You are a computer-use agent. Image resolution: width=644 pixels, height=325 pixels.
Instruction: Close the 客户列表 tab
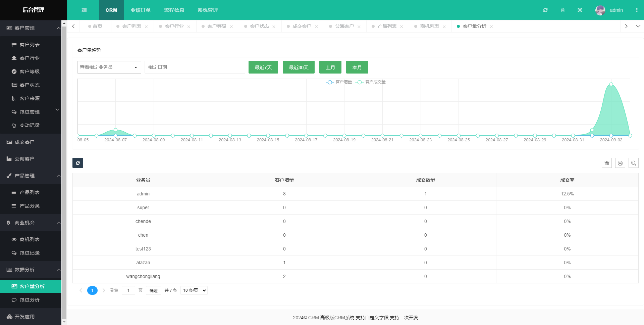(x=146, y=27)
